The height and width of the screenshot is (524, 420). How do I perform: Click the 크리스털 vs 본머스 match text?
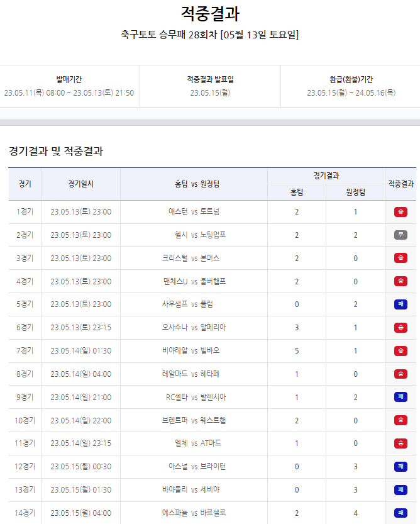(191, 258)
